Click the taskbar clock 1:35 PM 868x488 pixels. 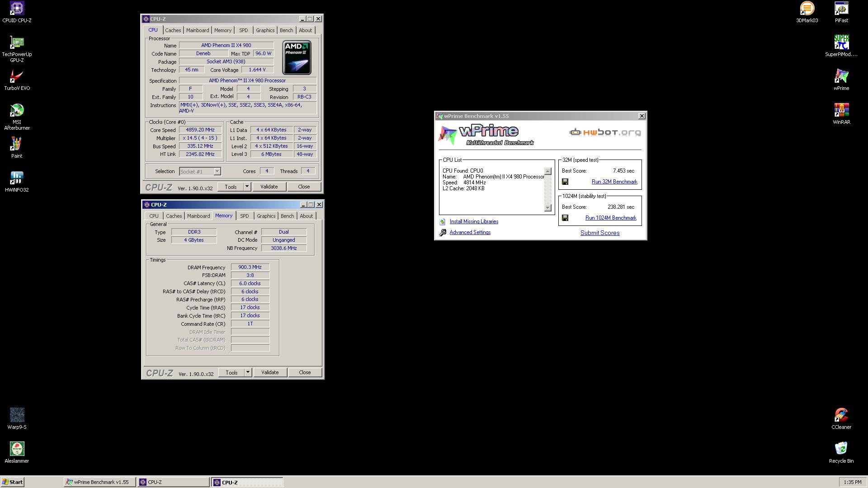click(x=852, y=482)
